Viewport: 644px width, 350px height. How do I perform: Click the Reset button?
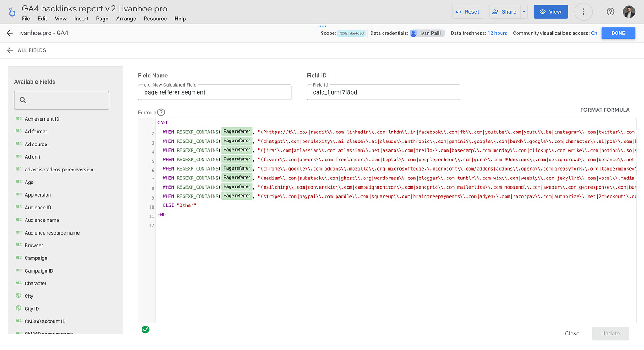468,12
